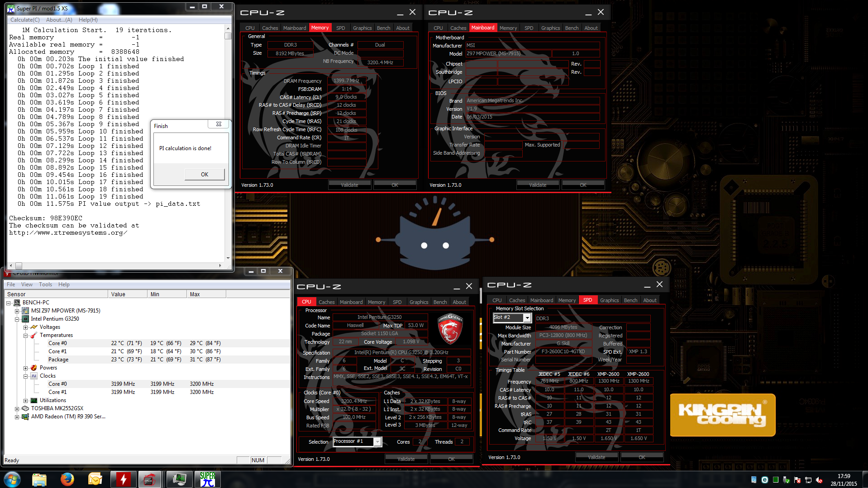
Task: Switch to Super PI via its taskbar icon
Action: tap(207, 479)
